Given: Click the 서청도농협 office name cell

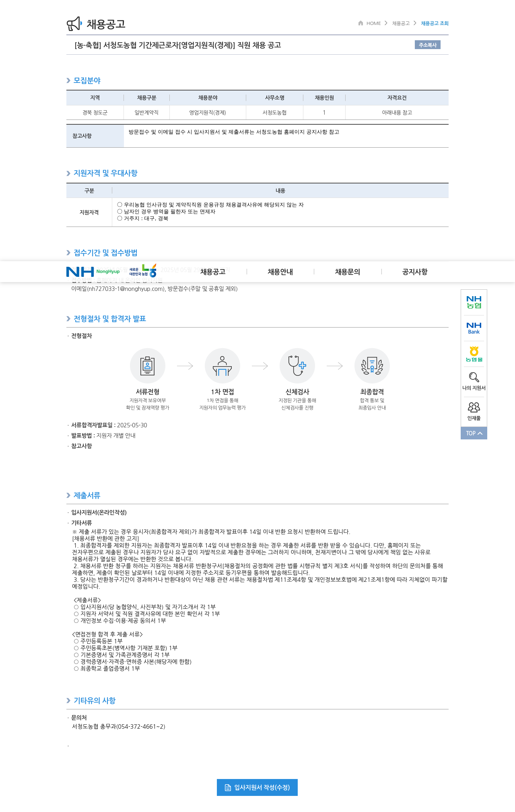Looking at the screenshot, I should coord(274,113).
